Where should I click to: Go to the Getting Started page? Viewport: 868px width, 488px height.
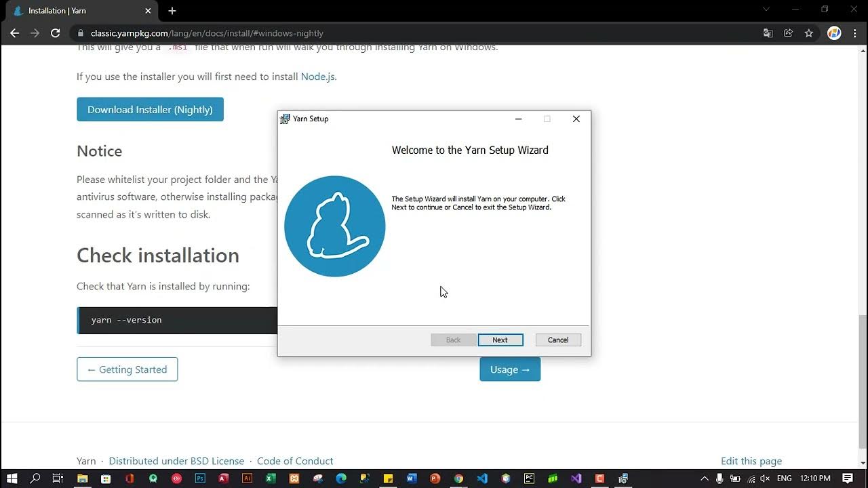pos(127,369)
